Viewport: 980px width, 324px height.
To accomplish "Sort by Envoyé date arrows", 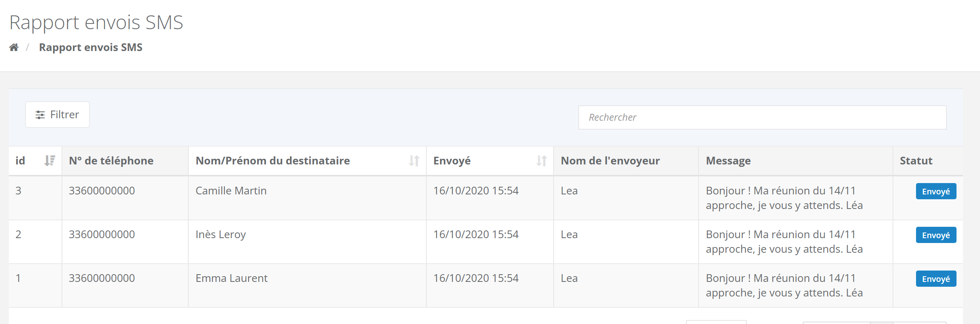I will click(x=541, y=161).
